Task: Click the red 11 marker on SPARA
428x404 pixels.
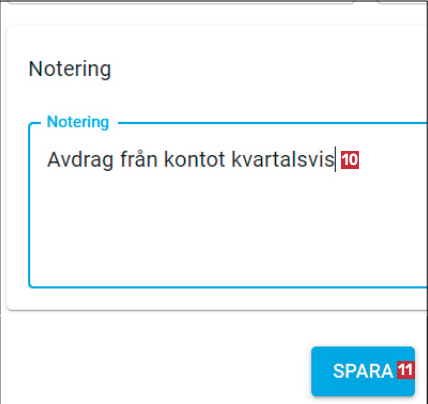Action: (405, 370)
